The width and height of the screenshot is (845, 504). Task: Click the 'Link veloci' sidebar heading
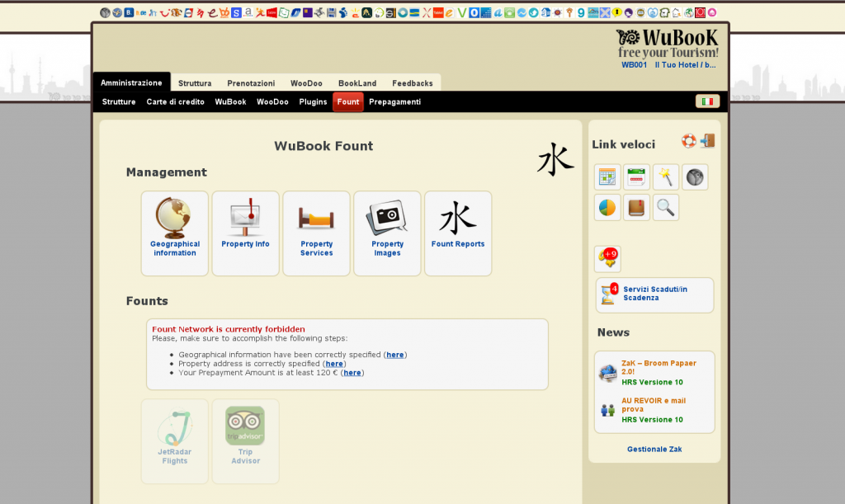click(x=624, y=144)
